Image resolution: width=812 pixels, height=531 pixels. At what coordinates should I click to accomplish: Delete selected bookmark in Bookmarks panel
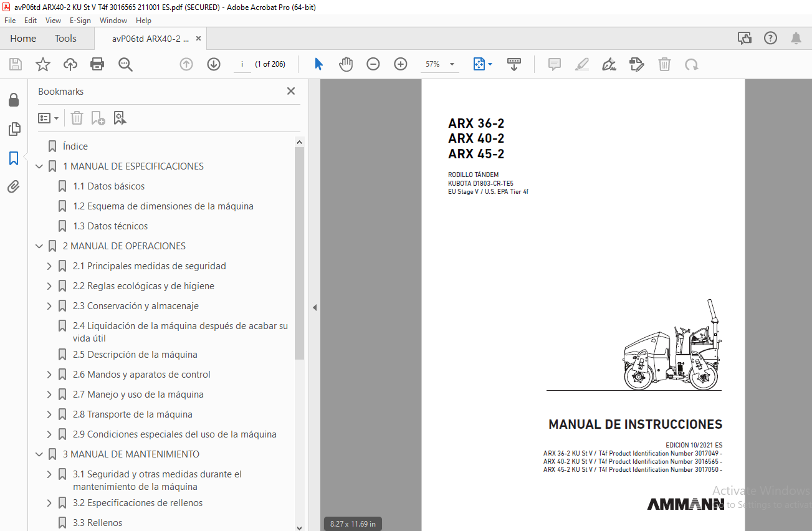tap(77, 118)
